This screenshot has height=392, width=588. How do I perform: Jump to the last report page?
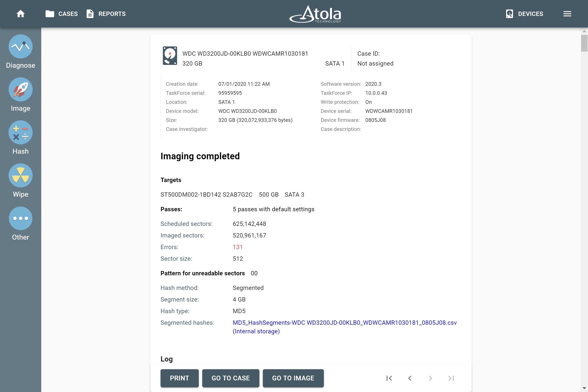click(x=451, y=378)
